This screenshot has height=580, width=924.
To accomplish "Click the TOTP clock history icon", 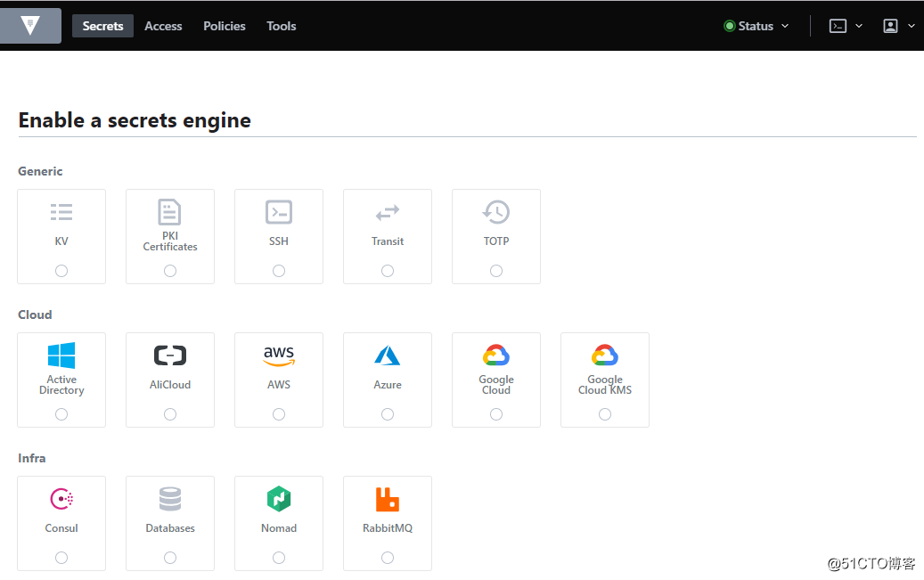I will coord(496,212).
